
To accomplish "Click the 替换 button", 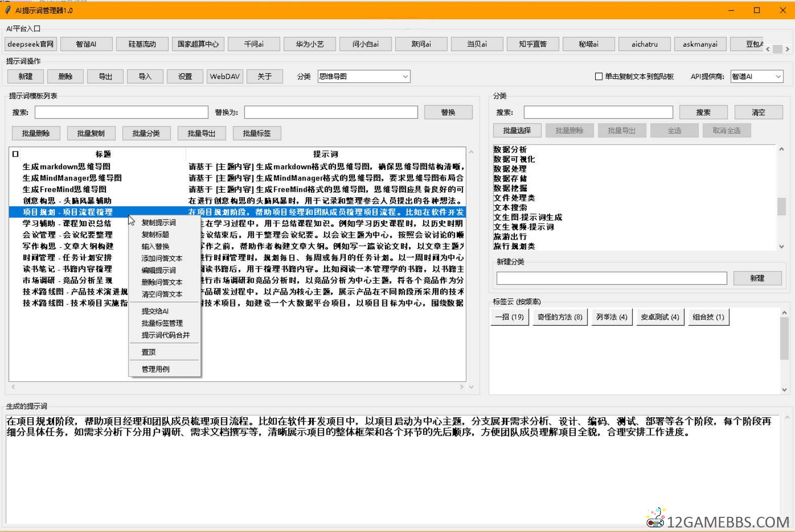I will coord(448,112).
